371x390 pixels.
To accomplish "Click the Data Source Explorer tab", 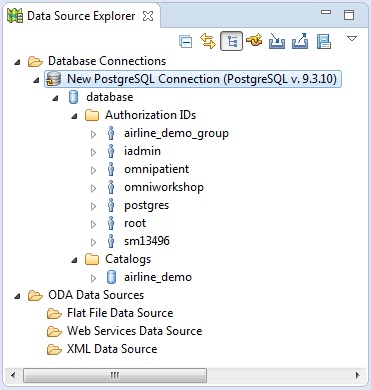I will click(81, 16).
